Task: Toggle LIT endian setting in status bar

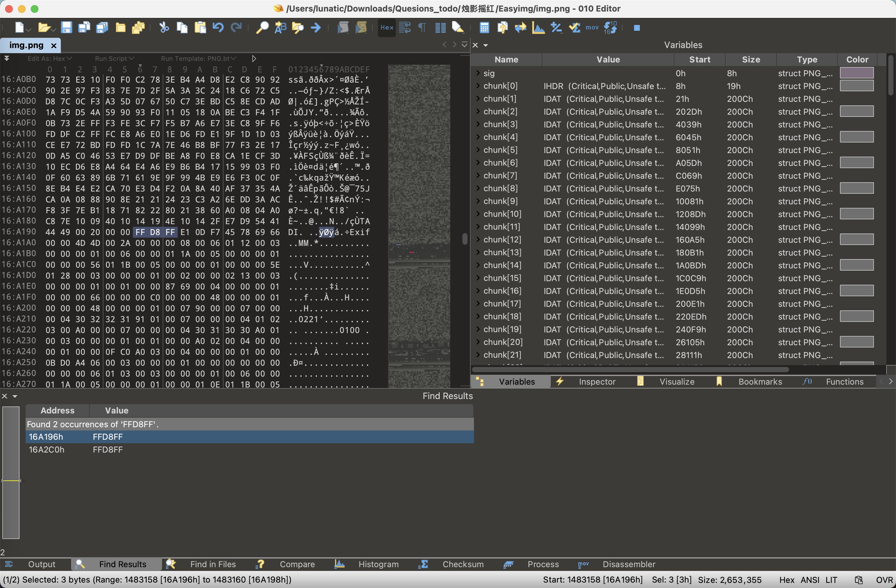Action: [831, 580]
